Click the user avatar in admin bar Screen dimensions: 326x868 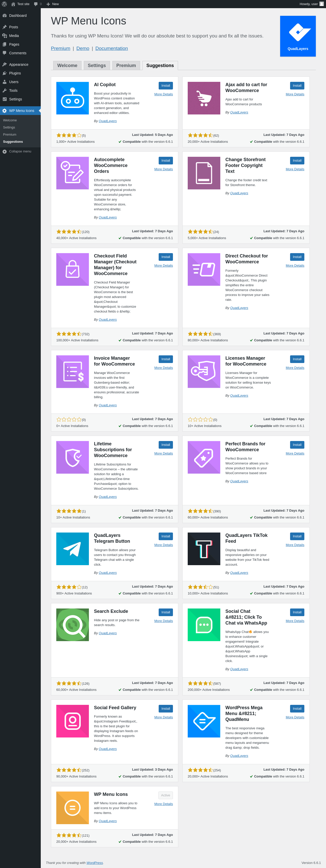(321, 4)
